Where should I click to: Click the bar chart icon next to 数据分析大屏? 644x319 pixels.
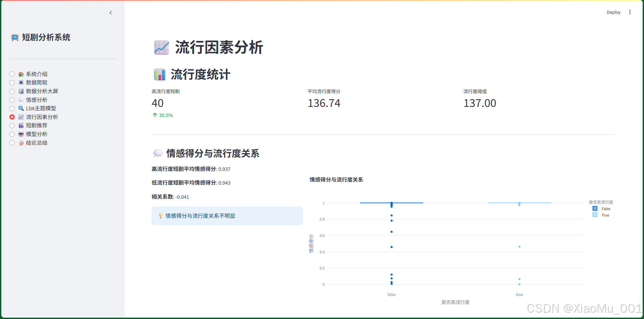[x=20, y=91]
